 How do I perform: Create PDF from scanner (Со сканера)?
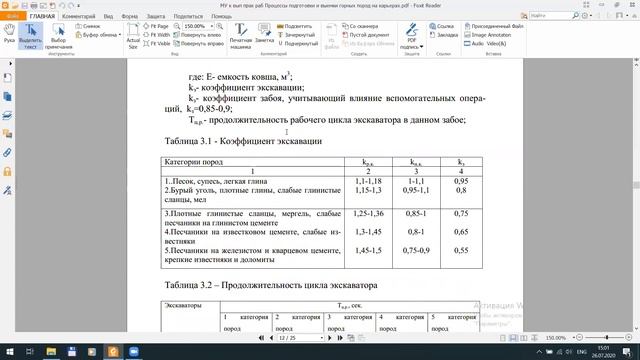click(360, 26)
